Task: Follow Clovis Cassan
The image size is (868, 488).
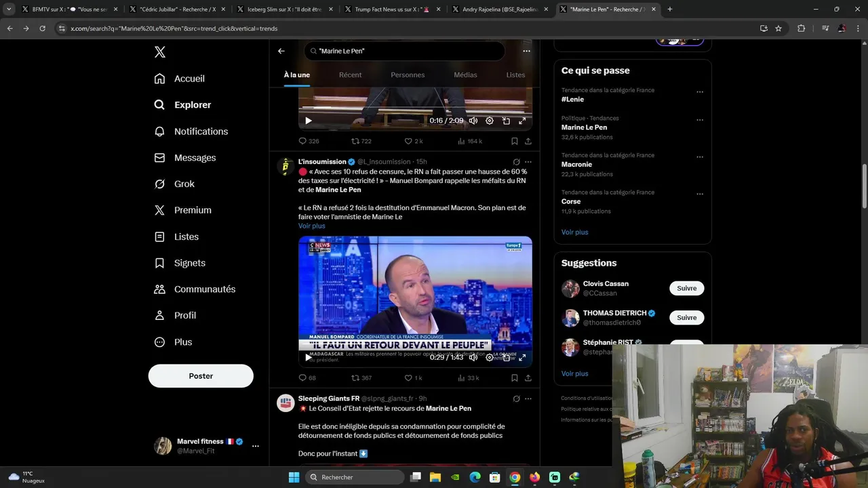Action: [687, 288]
